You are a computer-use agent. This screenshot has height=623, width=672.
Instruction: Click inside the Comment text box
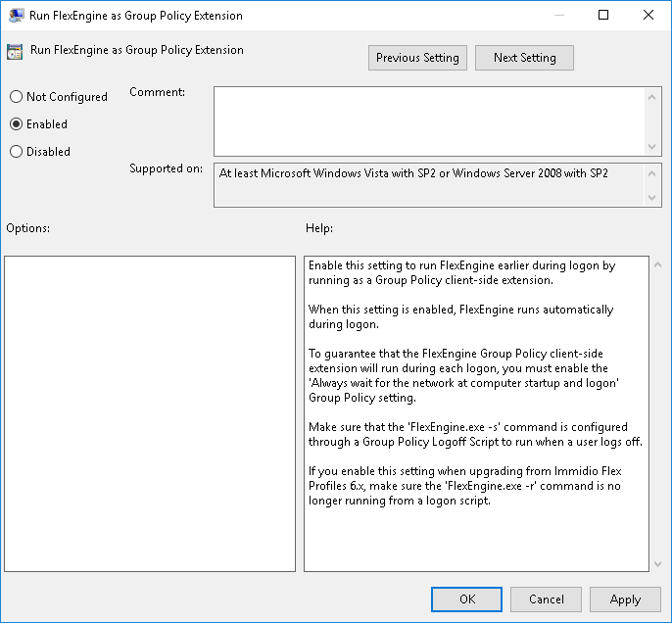click(429, 120)
